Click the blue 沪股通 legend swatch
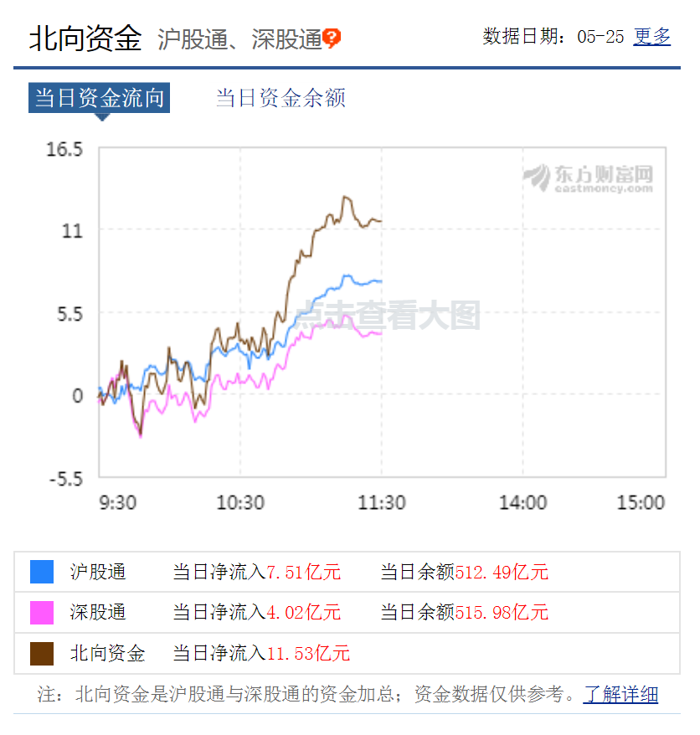The image size is (700, 735). tap(42, 572)
